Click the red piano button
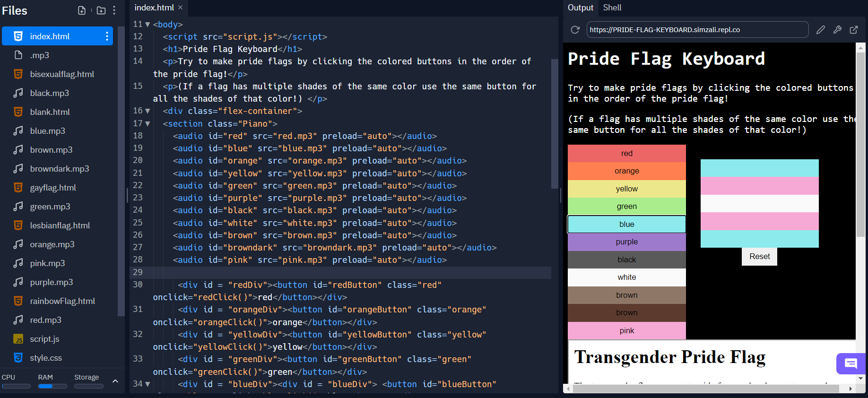 pyautogui.click(x=626, y=154)
